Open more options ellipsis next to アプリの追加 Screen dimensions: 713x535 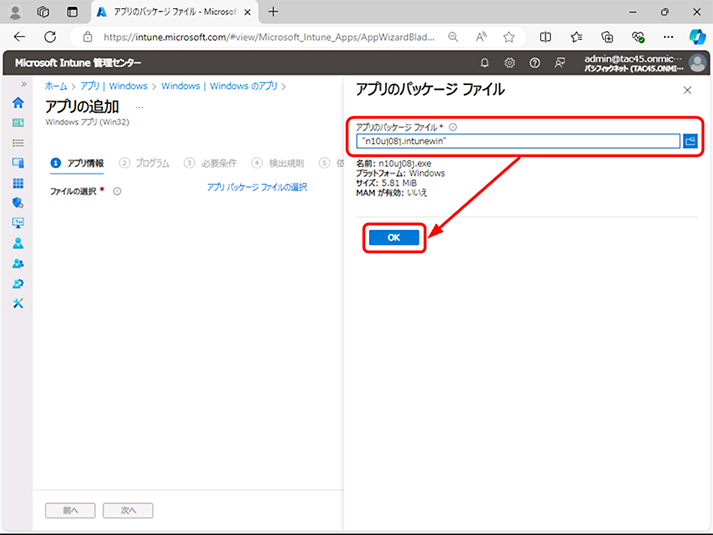[140, 107]
